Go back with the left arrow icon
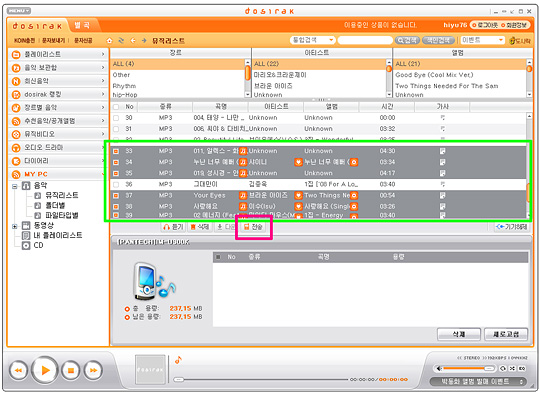This screenshot has width=540, height=397. tap(133, 41)
